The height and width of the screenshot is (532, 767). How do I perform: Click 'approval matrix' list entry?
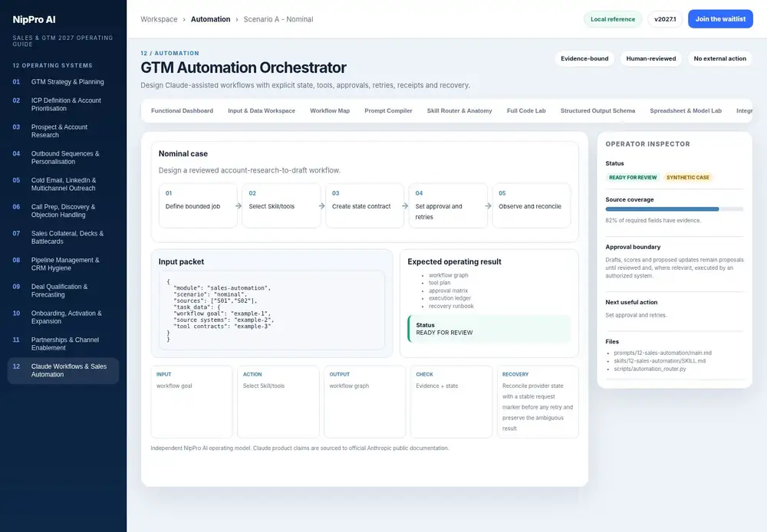point(449,291)
